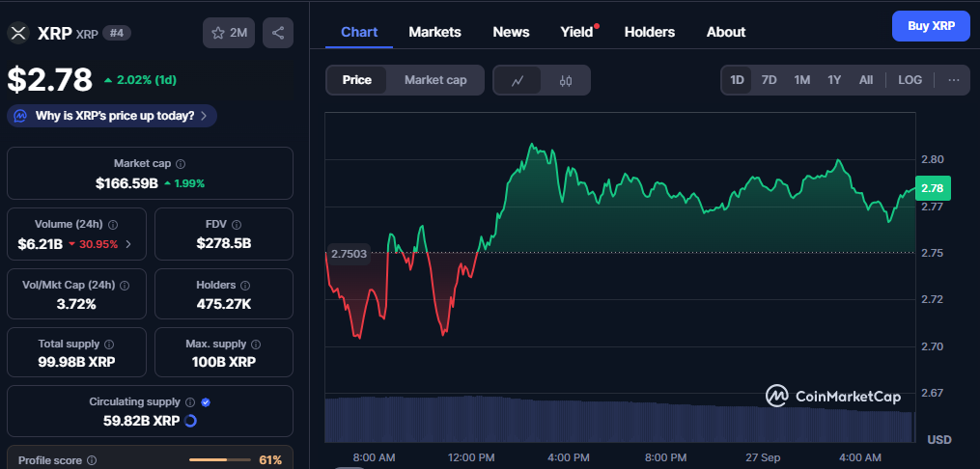Expand Volume (24h) details chevron

tap(128, 244)
